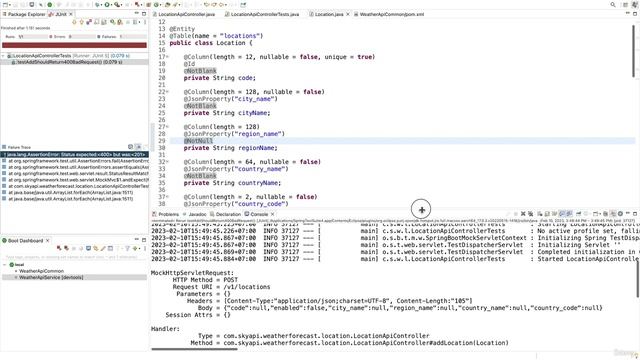Select the AssertionErrors.assertEquals stack trace line
Screen dimensions: 640x360
coord(74,167)
